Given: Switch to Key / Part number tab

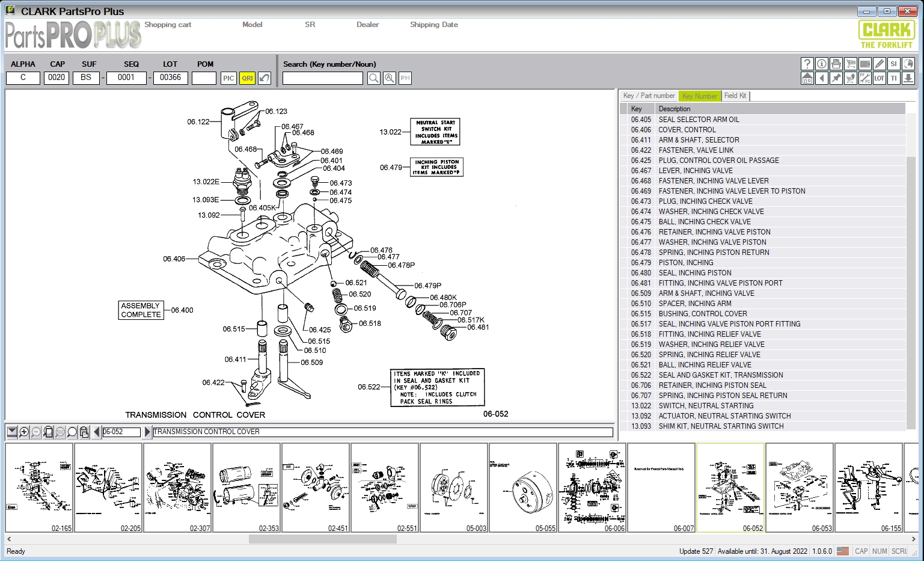Looking at the screenshot, I should point(649,96).
